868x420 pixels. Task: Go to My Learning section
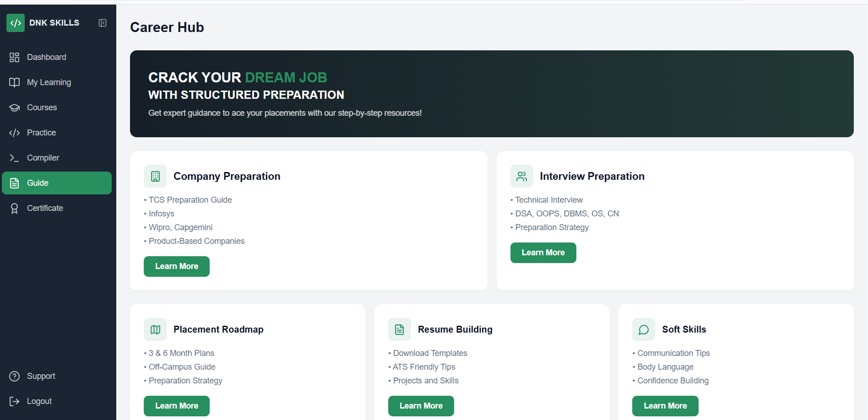(x=49, y=82)
